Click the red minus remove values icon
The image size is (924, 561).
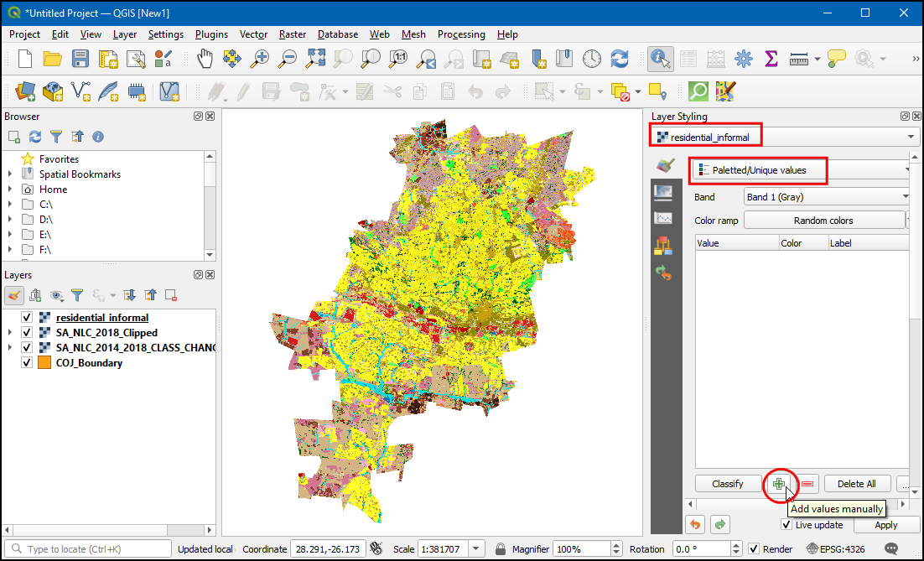(x=807, y=484)
